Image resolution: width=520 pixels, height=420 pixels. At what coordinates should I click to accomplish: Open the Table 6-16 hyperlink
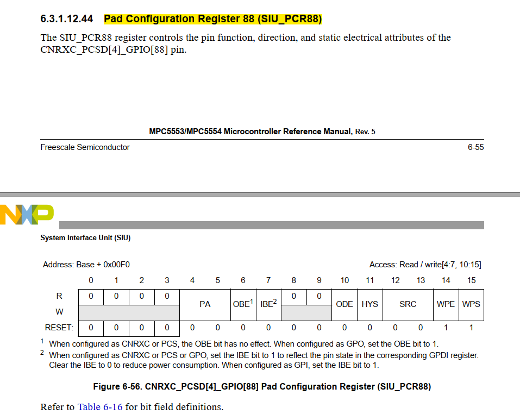pyautogui.click(x=101, y=407)
